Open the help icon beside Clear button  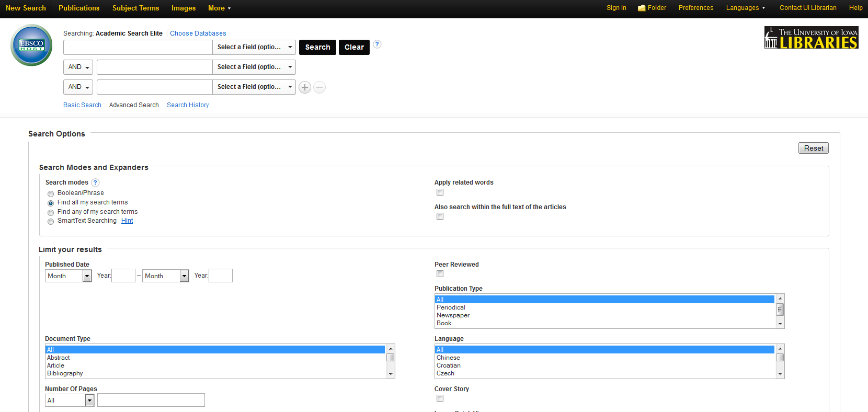[377, 44]
